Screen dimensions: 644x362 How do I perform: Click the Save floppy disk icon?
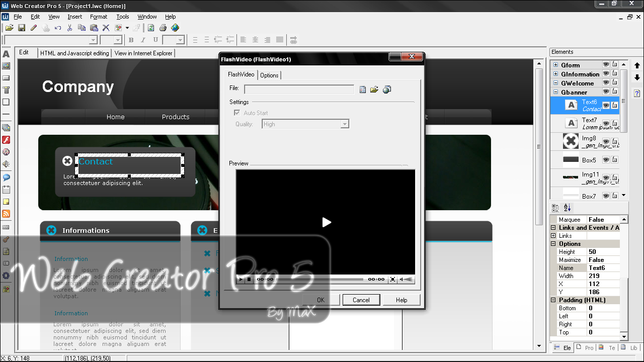click(x=22, y=28)
